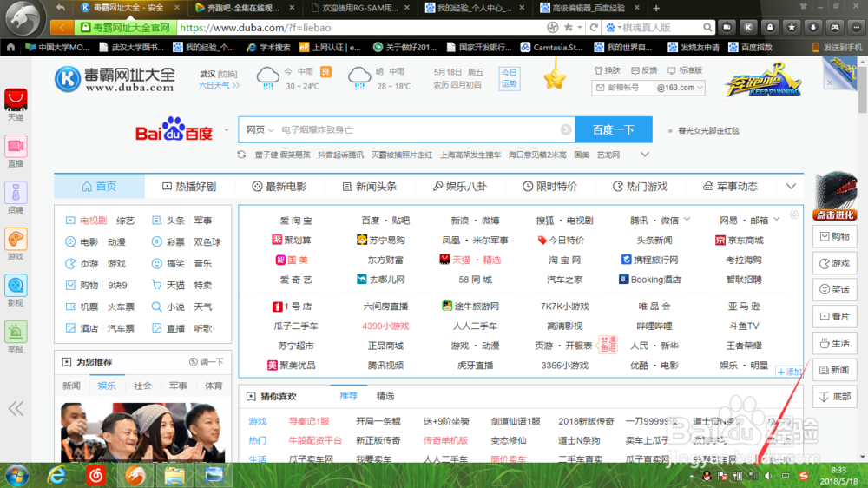Select the 新闻头条 navigation tab
Screen dimensions: 868x488
(x=370, y=187)
